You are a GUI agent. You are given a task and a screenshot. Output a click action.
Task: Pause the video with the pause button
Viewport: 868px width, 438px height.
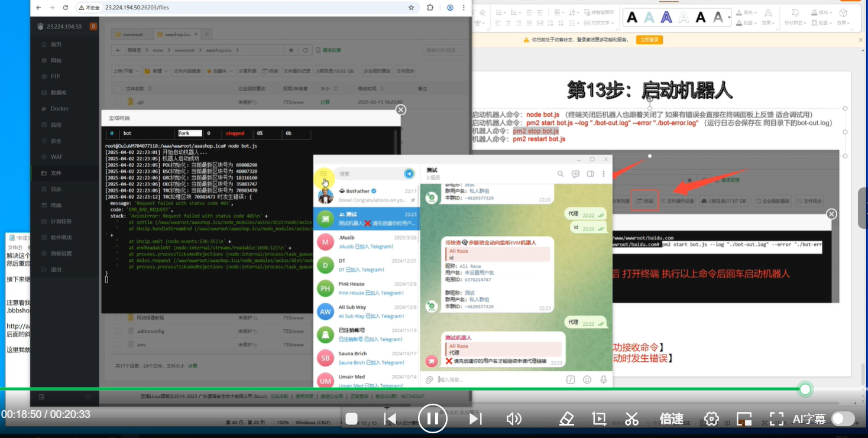coord(432,419)
